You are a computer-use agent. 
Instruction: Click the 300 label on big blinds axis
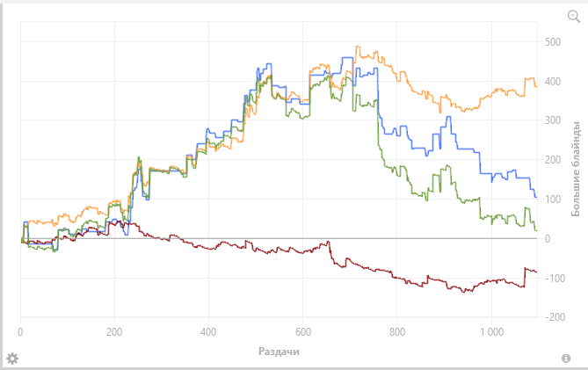pos(553,120)
